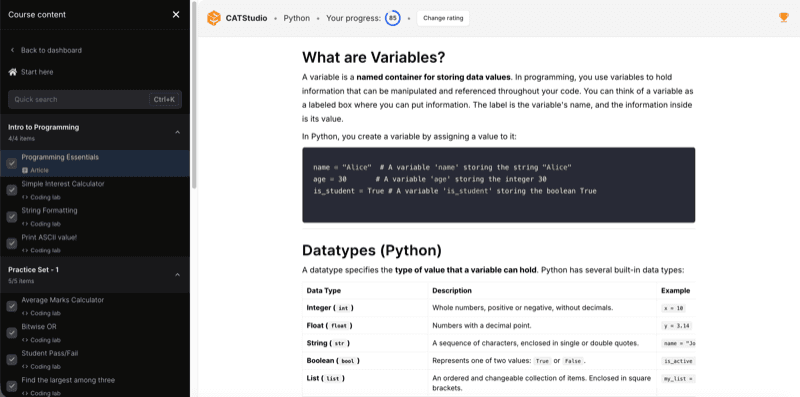Toggle the Find the largest among three checkbox
The height and width of the screenshot is (397, 800).
tap(12, 386)
